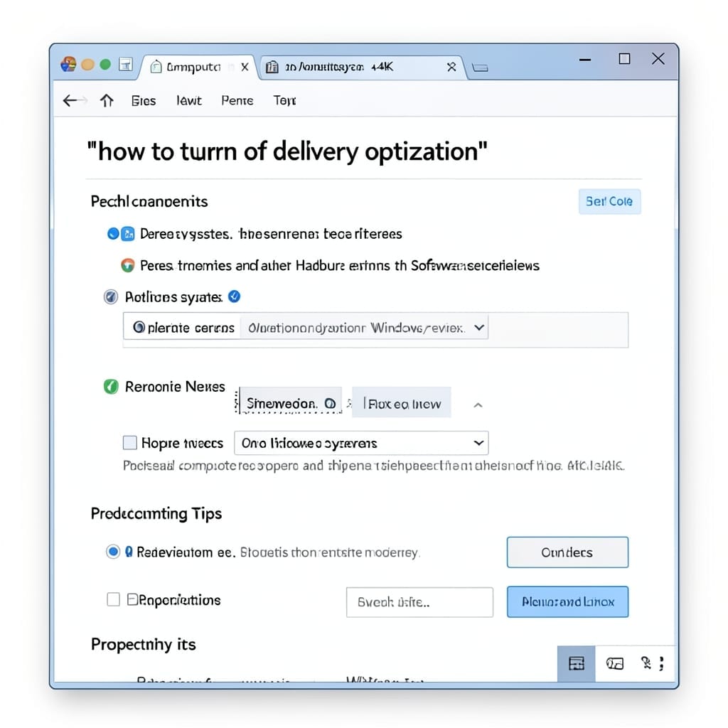Click the 'Oundecs' button
The image size is (728, 728).
(567, 552)
